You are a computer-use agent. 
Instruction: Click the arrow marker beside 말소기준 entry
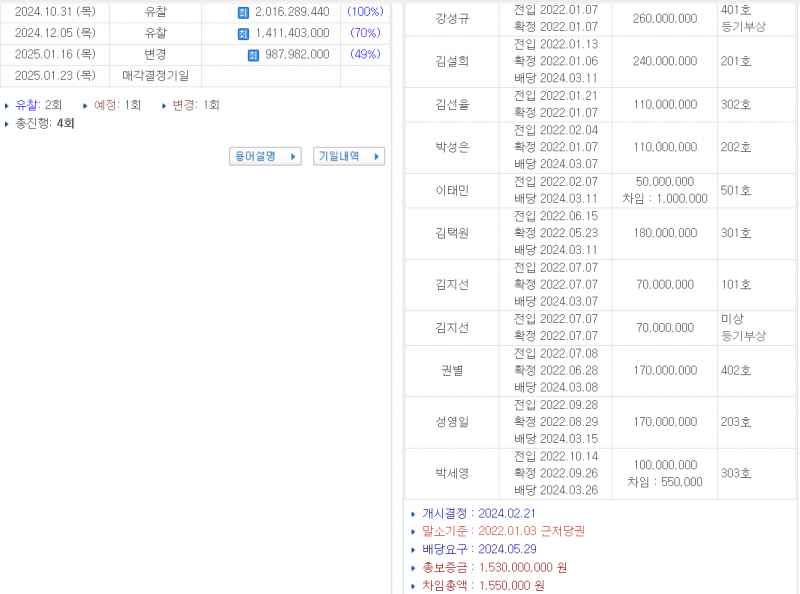click(412, 532)
